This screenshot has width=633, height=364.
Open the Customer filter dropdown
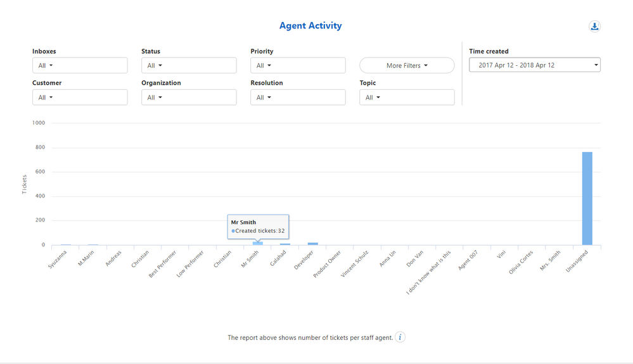(x=80, y=97)
